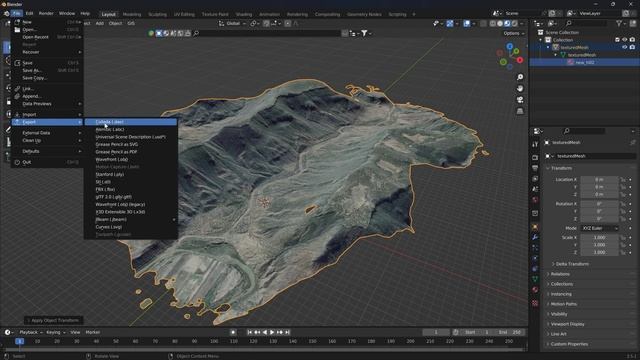640x360 pixels.
Task: Toggle show gizmo button in header
Action: click(x=450, y=24)
